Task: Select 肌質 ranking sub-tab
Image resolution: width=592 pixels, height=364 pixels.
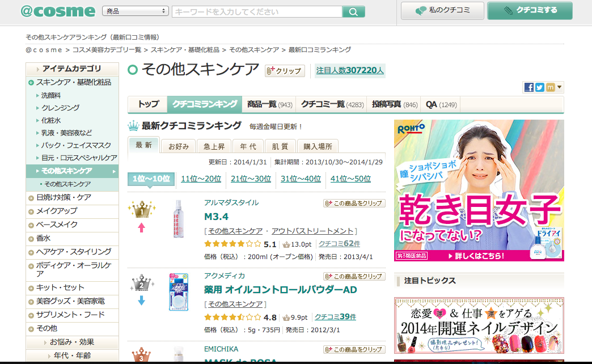Action: click(x=280, y=146)
